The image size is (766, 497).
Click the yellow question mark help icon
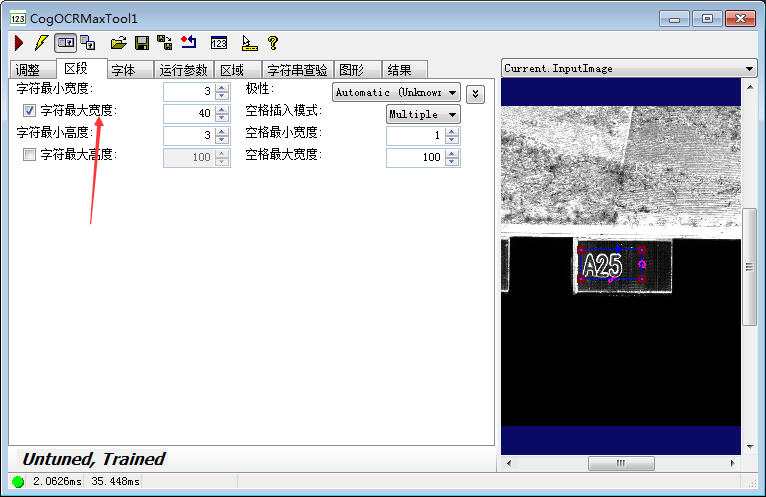(x=272, y=43)
